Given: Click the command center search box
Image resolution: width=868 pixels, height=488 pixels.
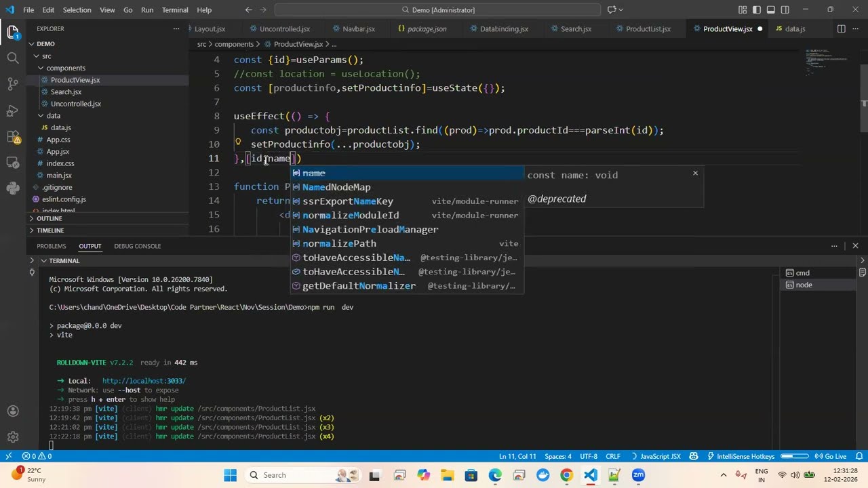Looking at the screenshot, I should click(437, 9).
